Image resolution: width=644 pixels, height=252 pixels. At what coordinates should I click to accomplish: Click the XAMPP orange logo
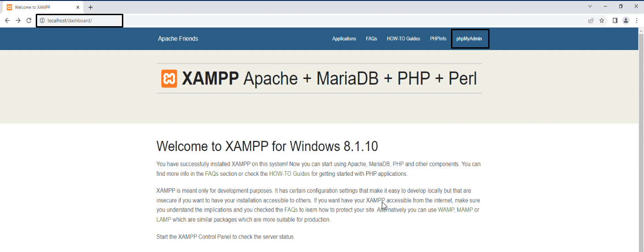[x=169, y=78]
